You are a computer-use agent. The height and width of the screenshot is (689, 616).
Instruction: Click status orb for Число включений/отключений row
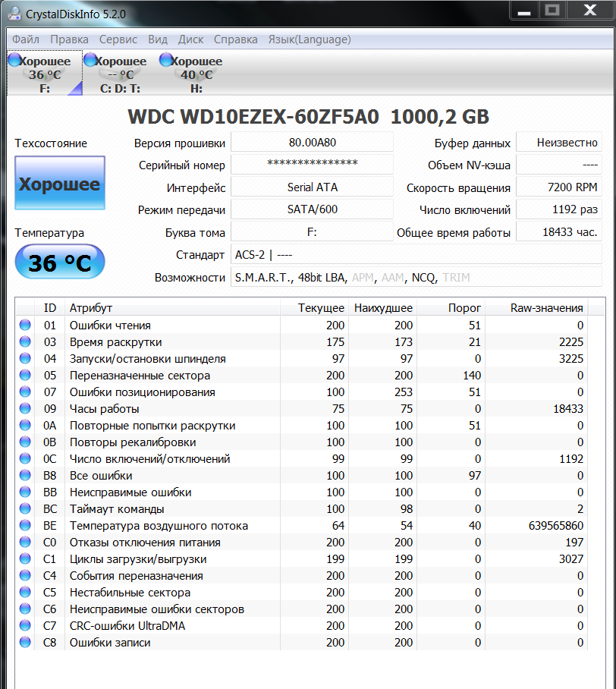[x=25, y=458]
